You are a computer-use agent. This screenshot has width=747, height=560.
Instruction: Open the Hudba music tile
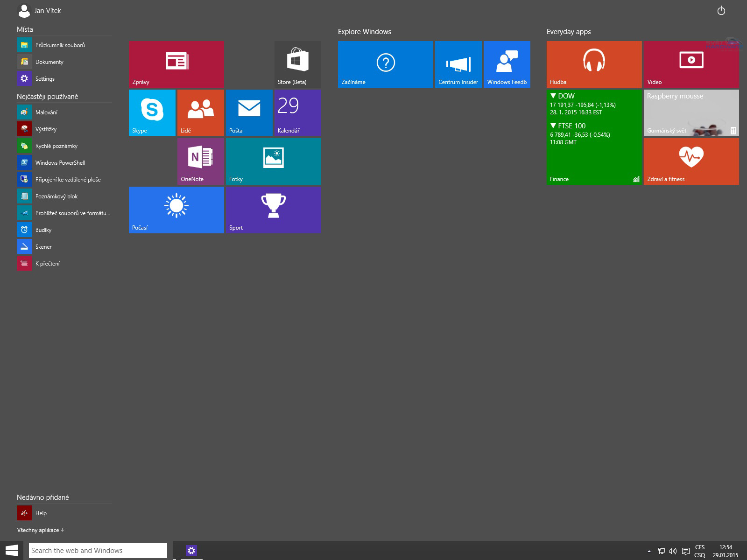pyautogui.click(x=594, y=64)
